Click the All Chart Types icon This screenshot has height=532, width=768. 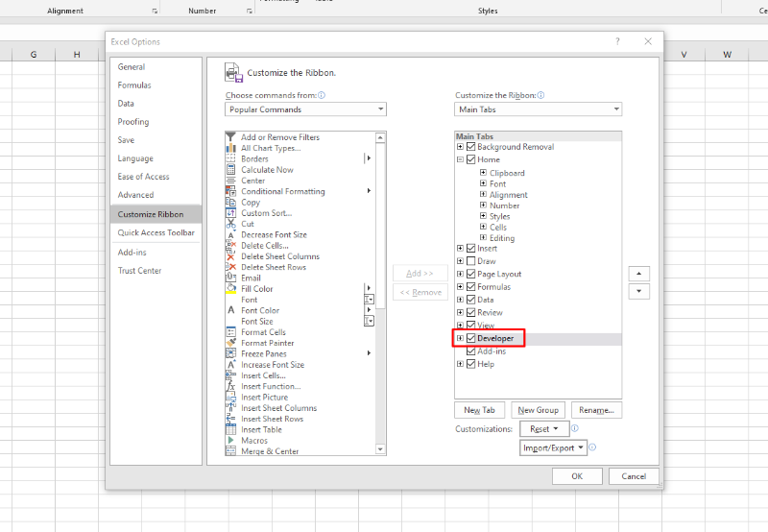pyautogui.click(x=230, y=148)
